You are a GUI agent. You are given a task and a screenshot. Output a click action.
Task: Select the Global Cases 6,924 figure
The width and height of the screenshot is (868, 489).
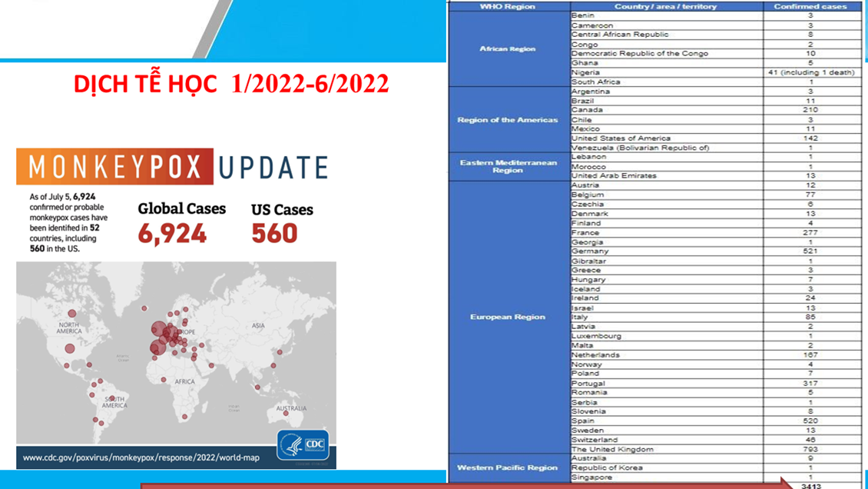coord(172,233)
